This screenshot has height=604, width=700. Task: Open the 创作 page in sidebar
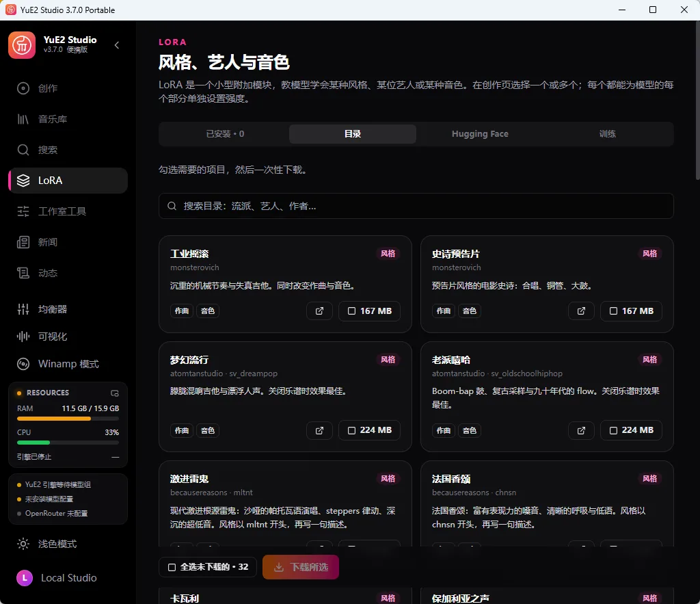point(68,88)
